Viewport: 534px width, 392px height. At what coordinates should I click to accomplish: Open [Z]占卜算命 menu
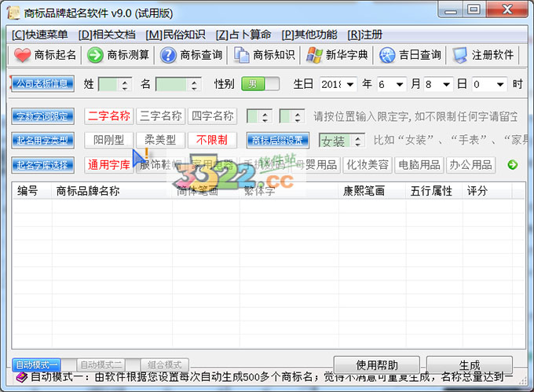[x=243, y=35]
